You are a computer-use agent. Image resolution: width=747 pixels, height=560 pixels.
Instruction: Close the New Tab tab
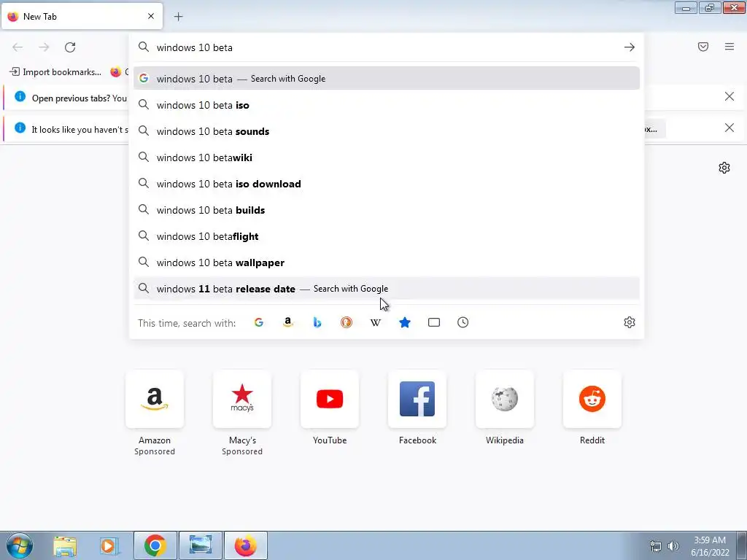tap(150, 16)
